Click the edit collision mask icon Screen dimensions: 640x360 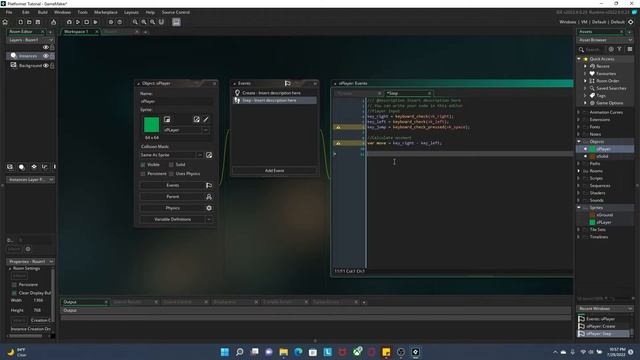click(x=209, y=155)
